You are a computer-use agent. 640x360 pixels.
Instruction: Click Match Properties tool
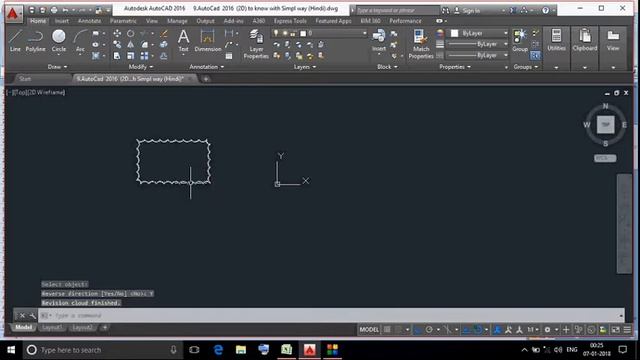point(420,44)
